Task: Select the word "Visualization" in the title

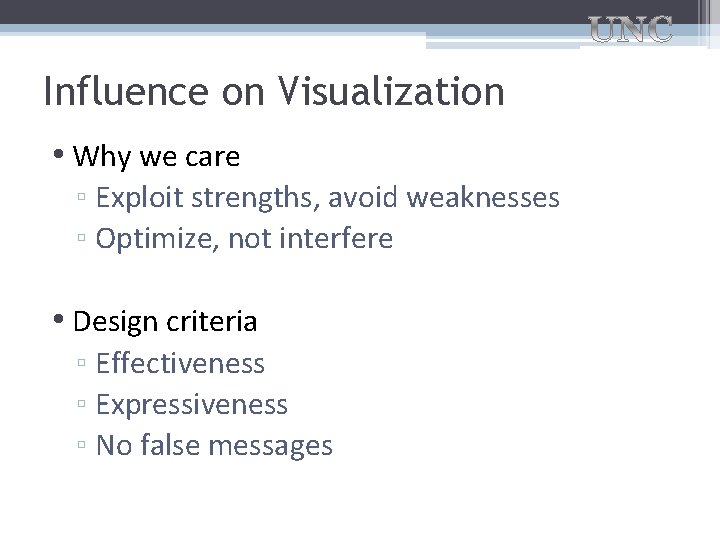Action: 392,92
